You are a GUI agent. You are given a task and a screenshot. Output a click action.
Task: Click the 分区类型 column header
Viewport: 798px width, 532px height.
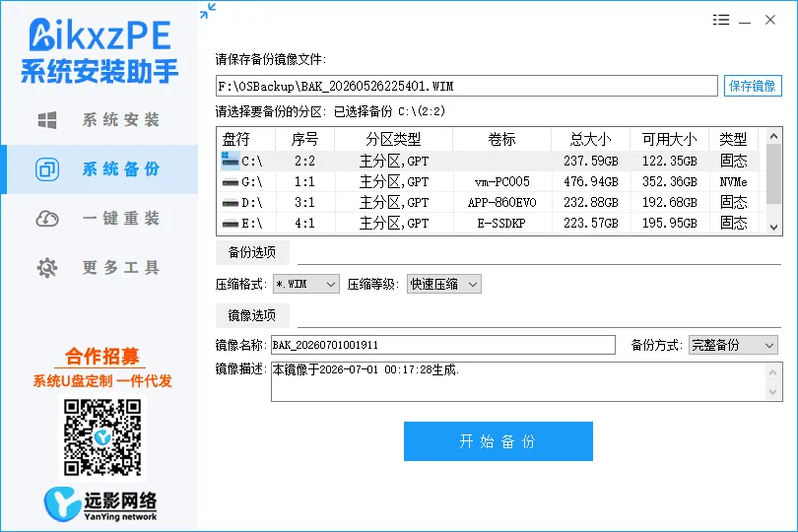(x=393, y=139)
